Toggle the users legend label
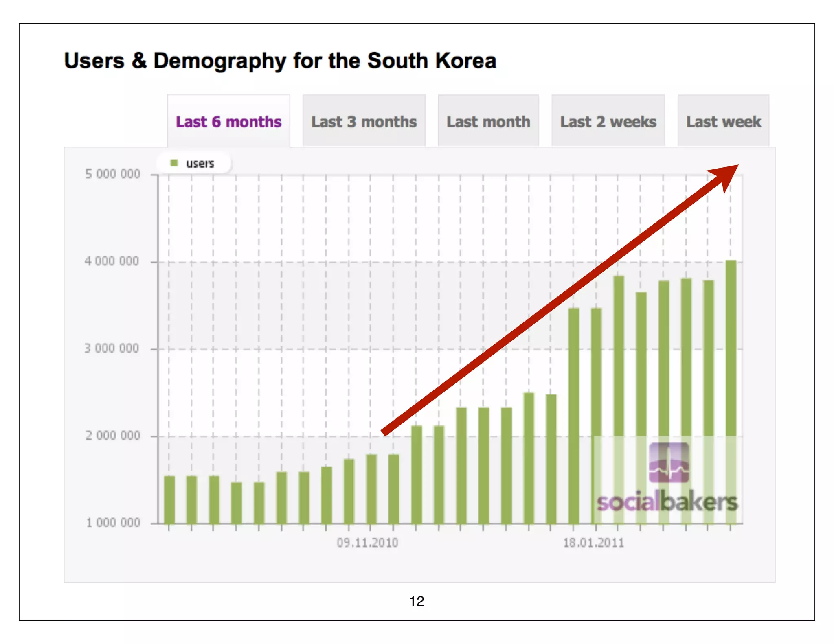 point(200,164)
